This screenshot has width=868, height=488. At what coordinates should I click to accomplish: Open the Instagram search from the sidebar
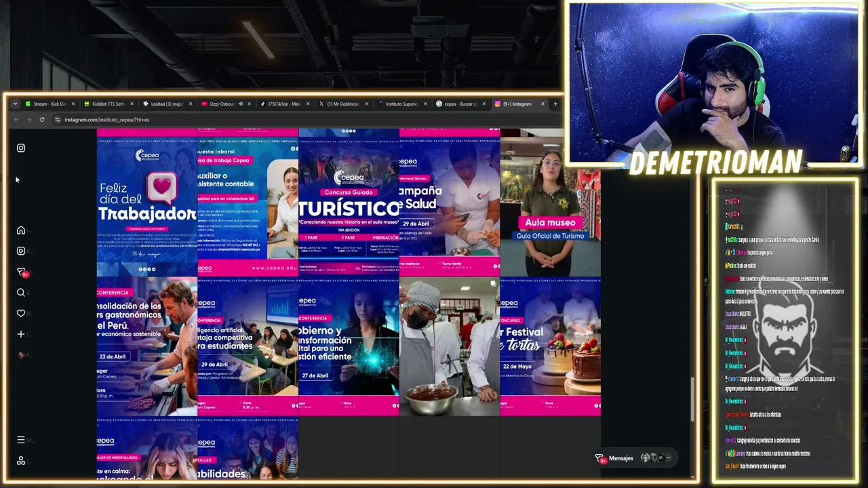click(x=21, y=293)
